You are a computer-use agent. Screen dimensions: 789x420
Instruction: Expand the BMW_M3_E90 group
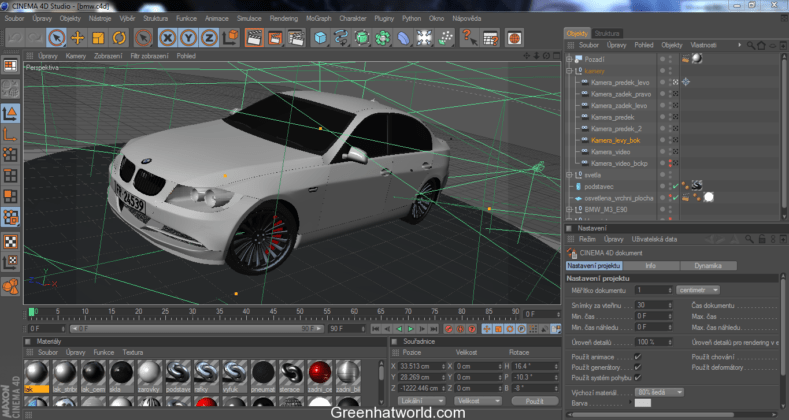pos(570,210)
